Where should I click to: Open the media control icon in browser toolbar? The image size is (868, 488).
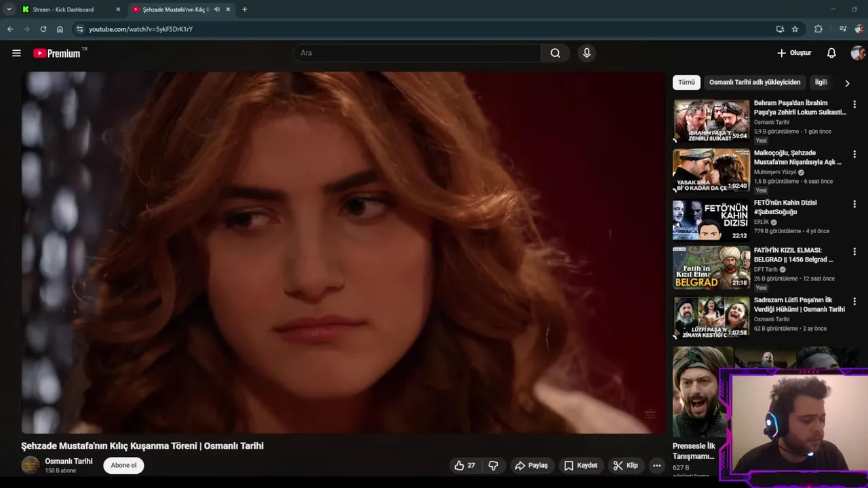pyautogui.click(x=843, y=29)
